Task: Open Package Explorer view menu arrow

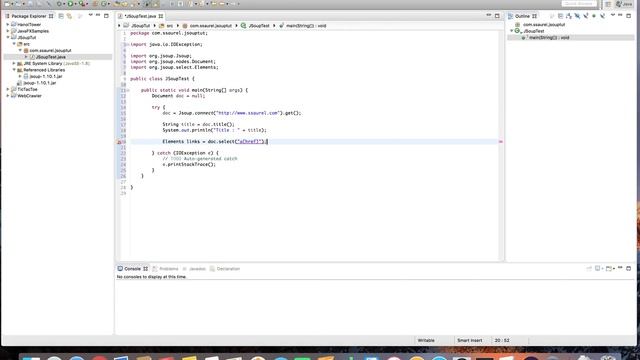Action: pos(90,15)
